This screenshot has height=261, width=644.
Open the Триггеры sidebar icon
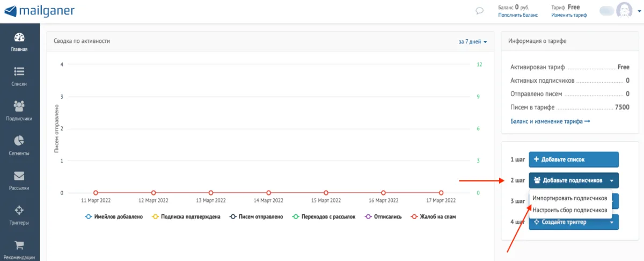[19, 210]
